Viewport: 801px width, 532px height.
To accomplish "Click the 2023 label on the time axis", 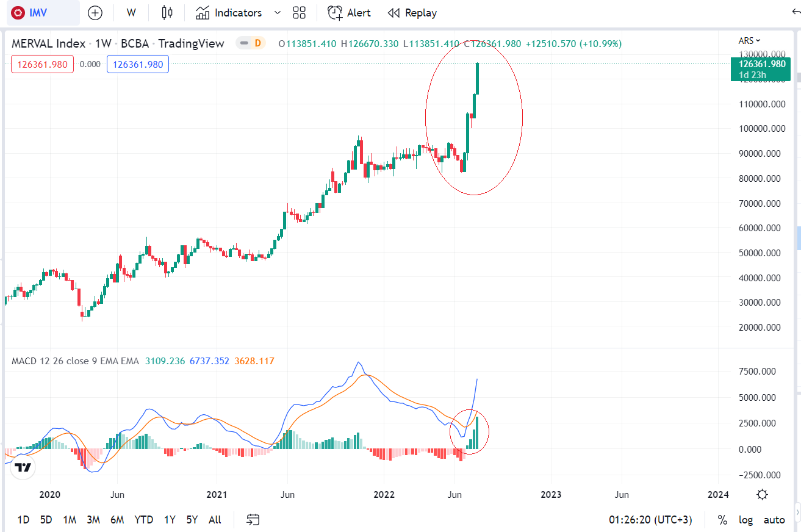I will [551, 494].
